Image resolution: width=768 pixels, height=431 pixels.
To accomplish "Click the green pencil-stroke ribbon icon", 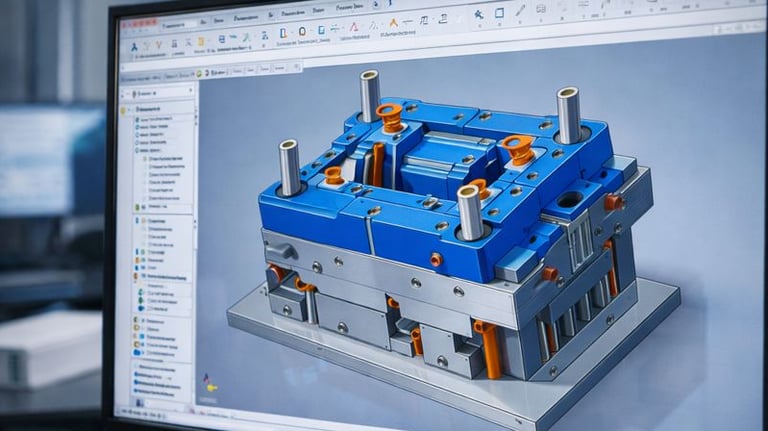I will [246, 37].
